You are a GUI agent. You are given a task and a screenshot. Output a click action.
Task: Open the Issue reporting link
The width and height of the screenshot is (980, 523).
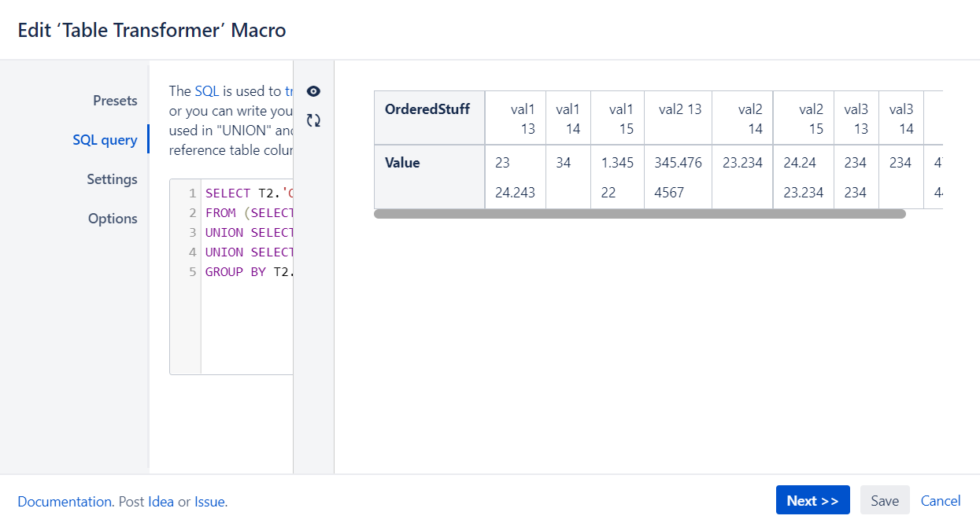click(x=209, y=501)
